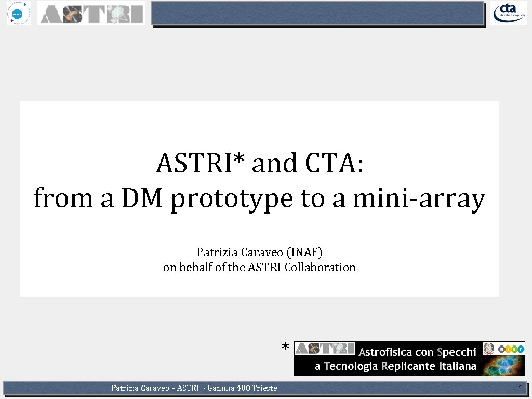Click the nebula image in banner
The height and width of the screenshot is (399, 532).
503,366
